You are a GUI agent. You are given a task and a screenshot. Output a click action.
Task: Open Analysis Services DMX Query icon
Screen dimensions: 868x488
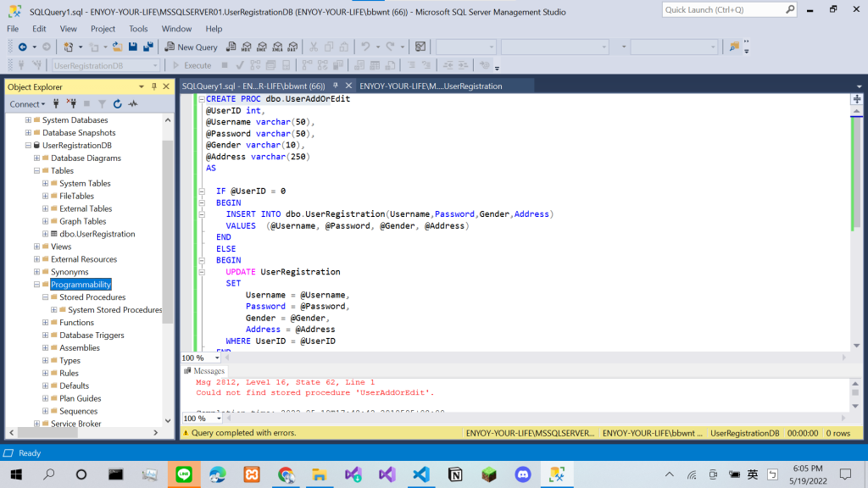262,47
